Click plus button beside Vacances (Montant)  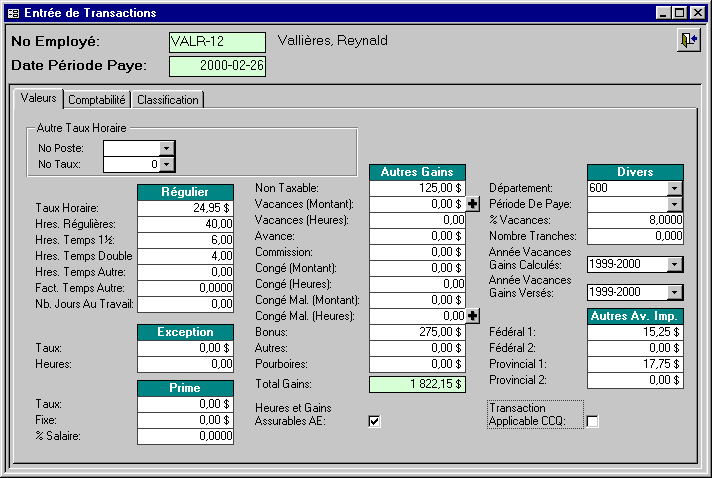point(472,204)
